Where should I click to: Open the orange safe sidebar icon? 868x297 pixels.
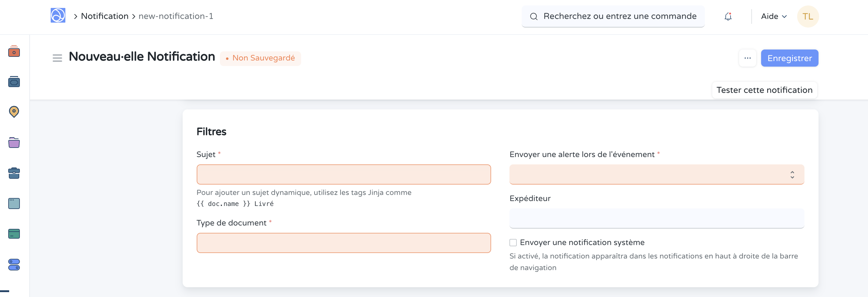[x=14, y=51]
